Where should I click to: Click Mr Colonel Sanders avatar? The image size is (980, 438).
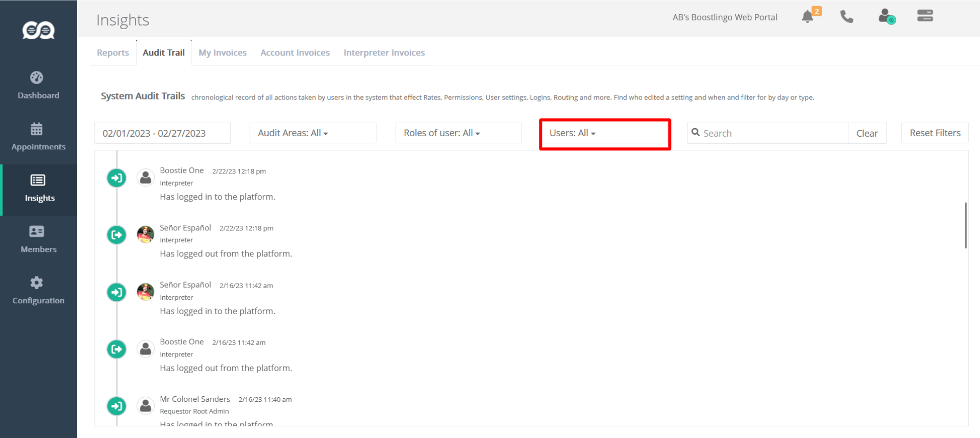tap(145, 406)
